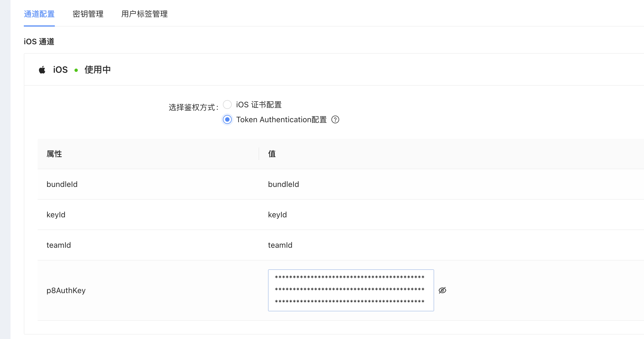Click inside the masked p8AuthKey text field

[351, 290]
